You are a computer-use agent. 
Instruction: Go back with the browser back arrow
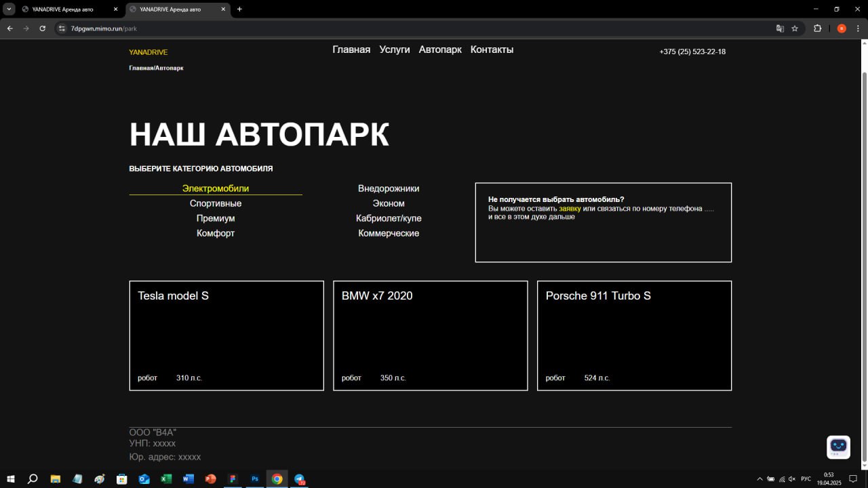click(9, 28)
